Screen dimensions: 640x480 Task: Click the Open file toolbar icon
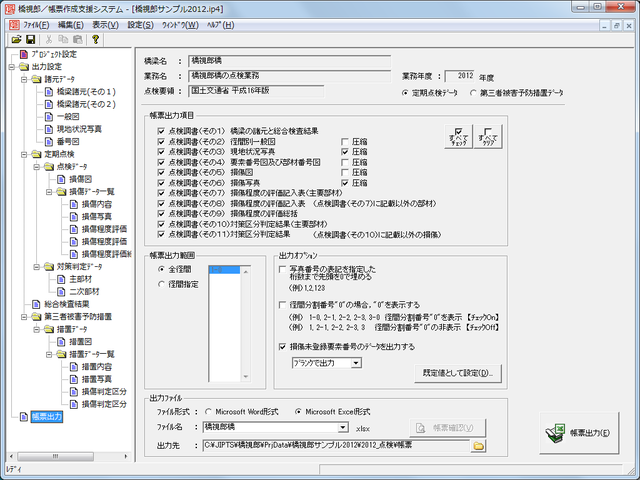coord(17,39)
